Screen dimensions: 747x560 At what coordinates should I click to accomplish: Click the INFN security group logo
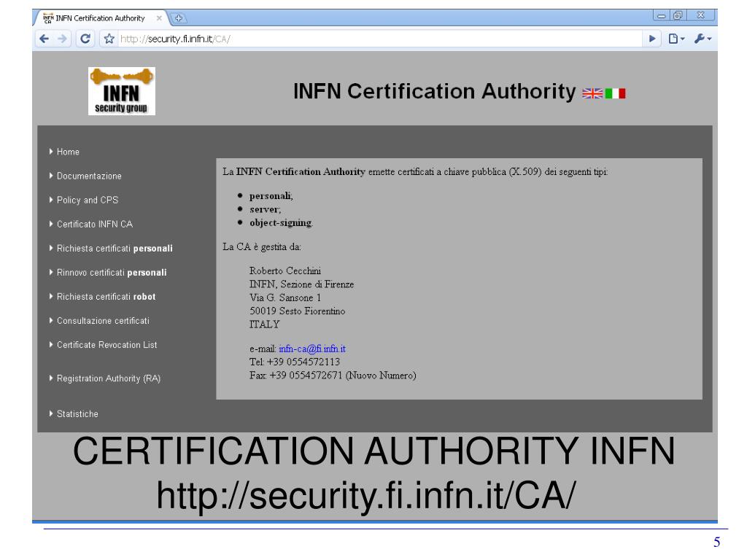pyautogui.click(x=122, y=91)
